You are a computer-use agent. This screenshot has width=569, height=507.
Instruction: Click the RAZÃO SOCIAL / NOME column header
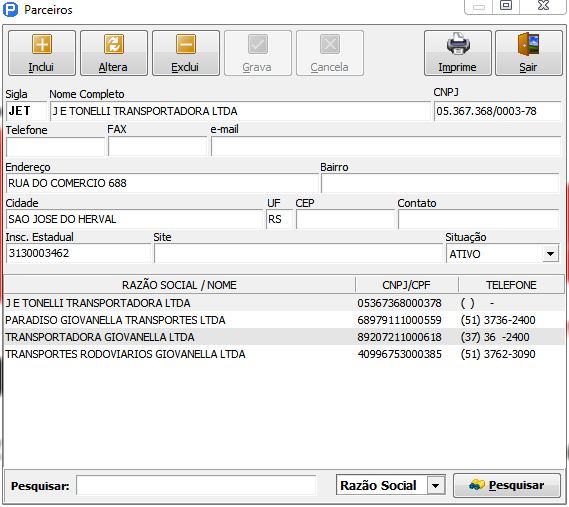click(x=179, y=285)
